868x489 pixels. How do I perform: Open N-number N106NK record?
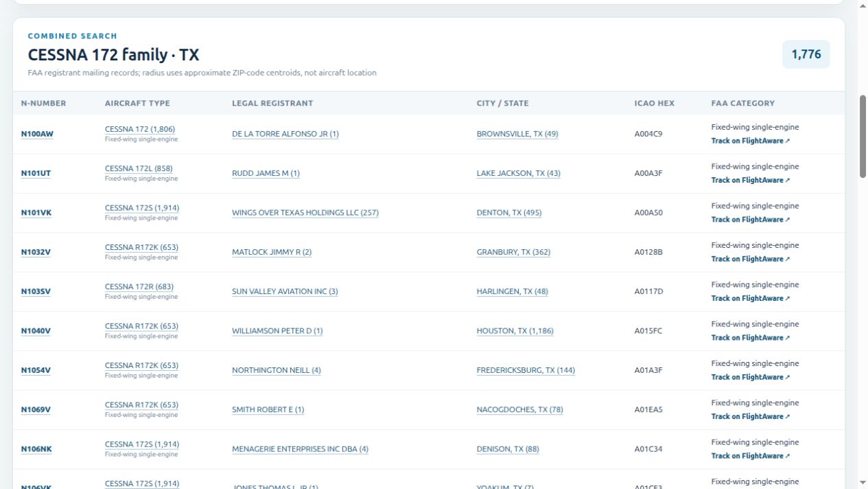tap(36, 449)
